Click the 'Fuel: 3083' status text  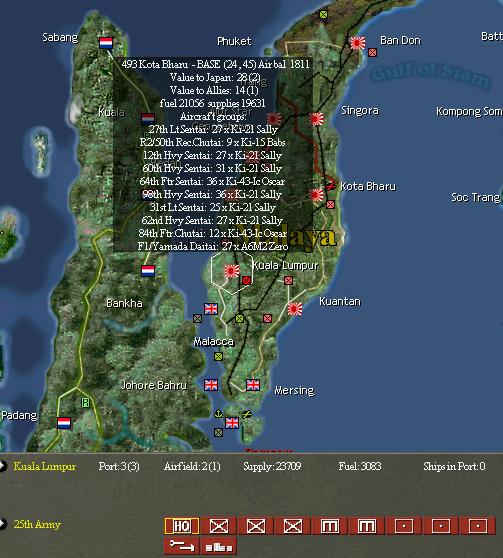coord(360,466)
